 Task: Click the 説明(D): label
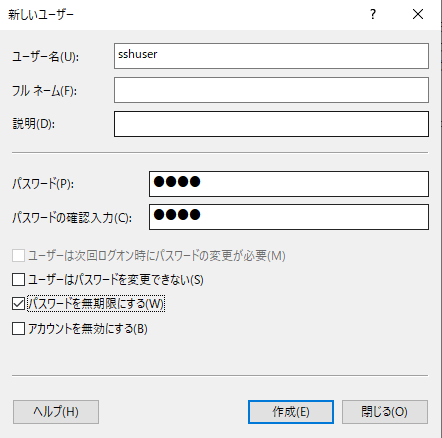tap(34, 124)
